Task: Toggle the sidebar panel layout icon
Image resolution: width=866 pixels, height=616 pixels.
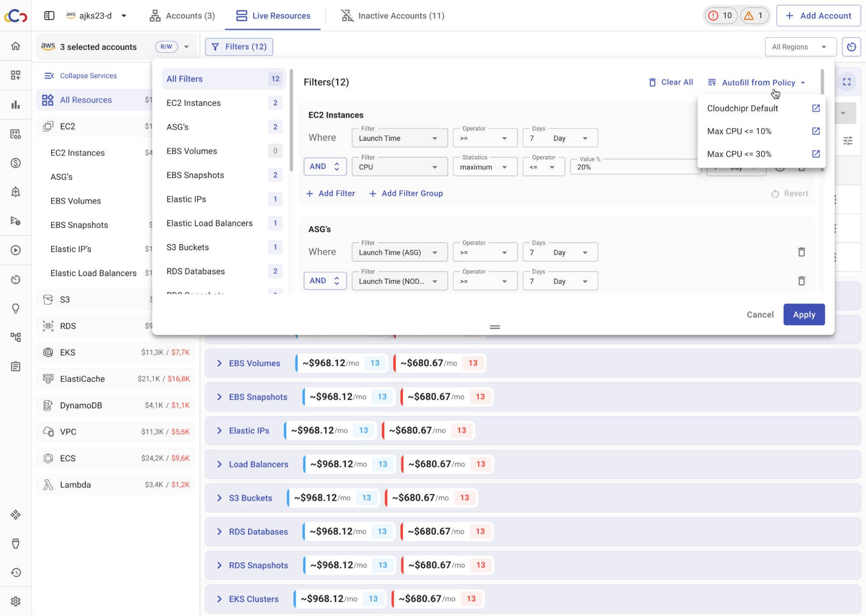Action: [x=49, y=16]
